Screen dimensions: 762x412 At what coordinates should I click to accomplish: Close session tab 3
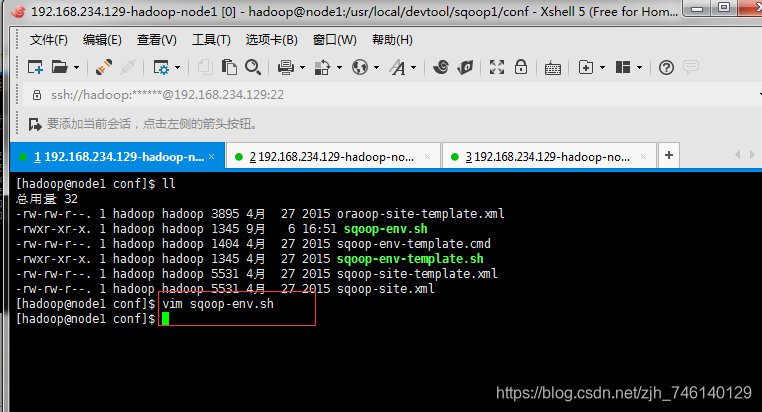point(643,156)
